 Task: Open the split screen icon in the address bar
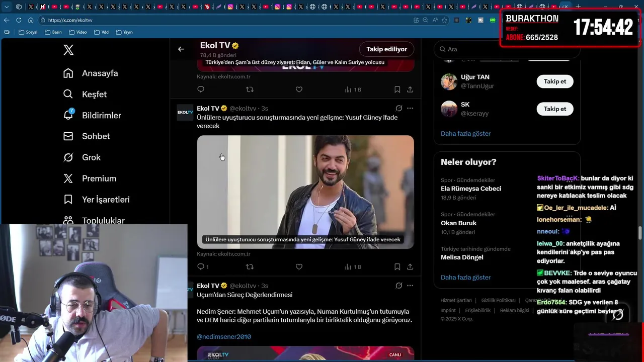pos(416,20)
